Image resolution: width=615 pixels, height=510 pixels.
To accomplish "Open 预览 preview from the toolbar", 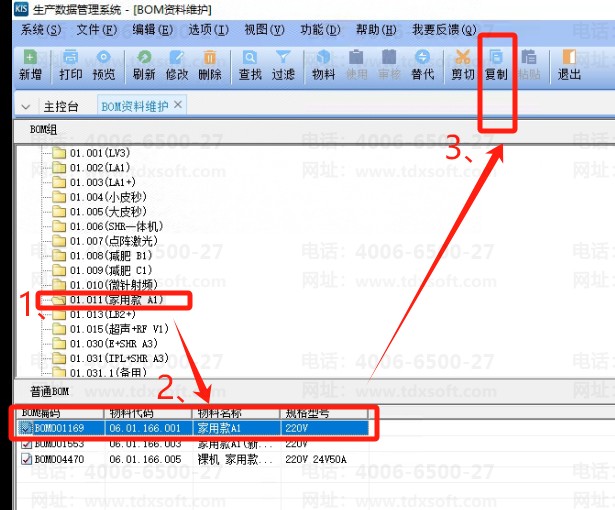I will click(x=104, y=65).
